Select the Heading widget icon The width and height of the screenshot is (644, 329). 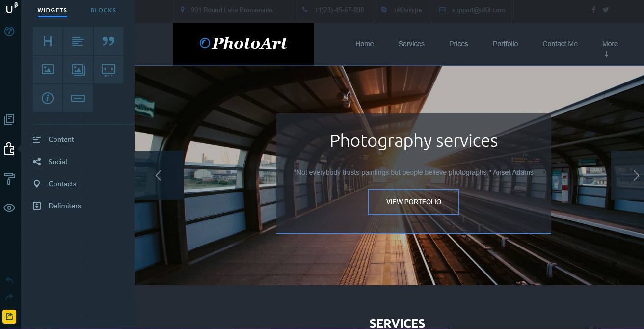pyautogui.click(x=48, y=41)
